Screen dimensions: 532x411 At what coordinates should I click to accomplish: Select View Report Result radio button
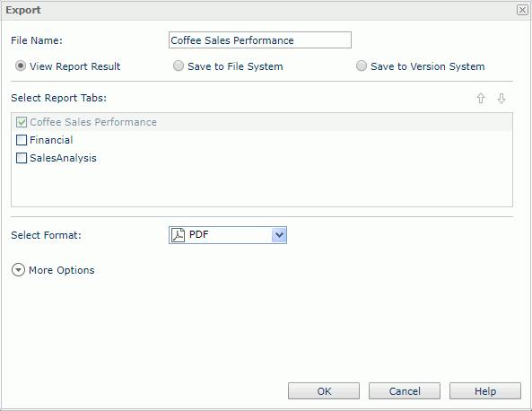pos(21,66)
